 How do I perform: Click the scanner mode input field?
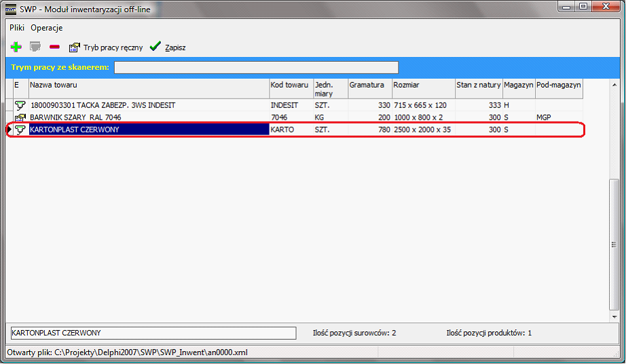(x=256, y=67)
